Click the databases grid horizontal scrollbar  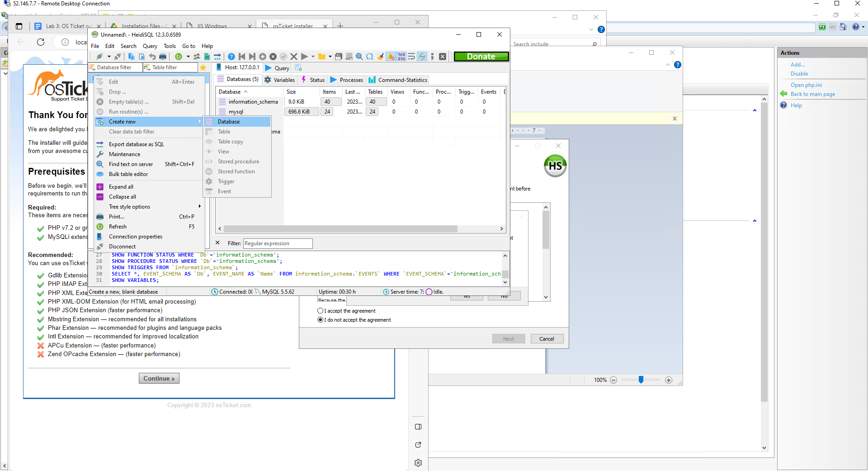[x=340, y=228]
